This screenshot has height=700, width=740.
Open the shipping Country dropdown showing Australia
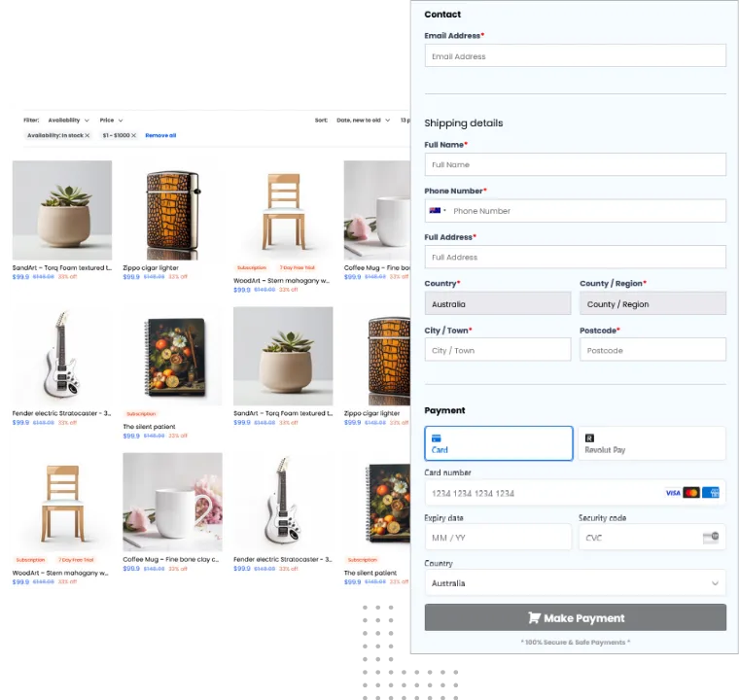[x=498, y=303]
